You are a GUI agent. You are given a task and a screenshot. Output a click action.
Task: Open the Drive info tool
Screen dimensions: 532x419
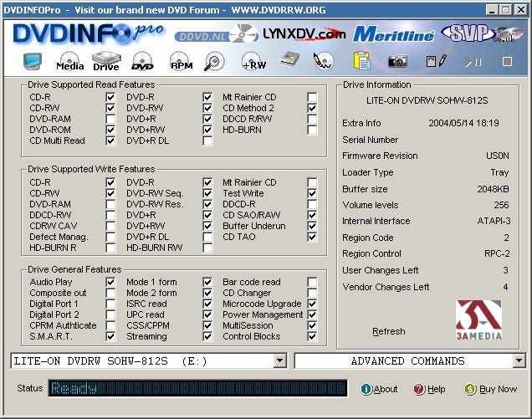106,61
